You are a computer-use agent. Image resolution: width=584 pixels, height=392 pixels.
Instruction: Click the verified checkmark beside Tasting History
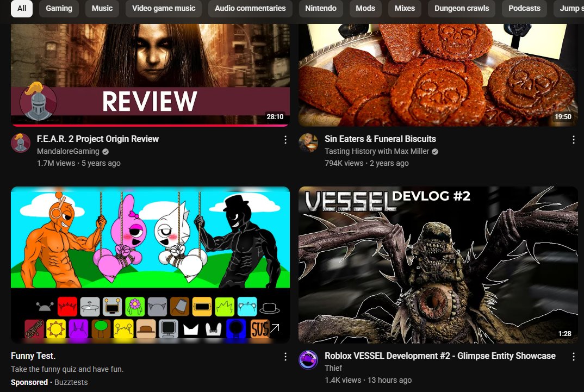434,152
